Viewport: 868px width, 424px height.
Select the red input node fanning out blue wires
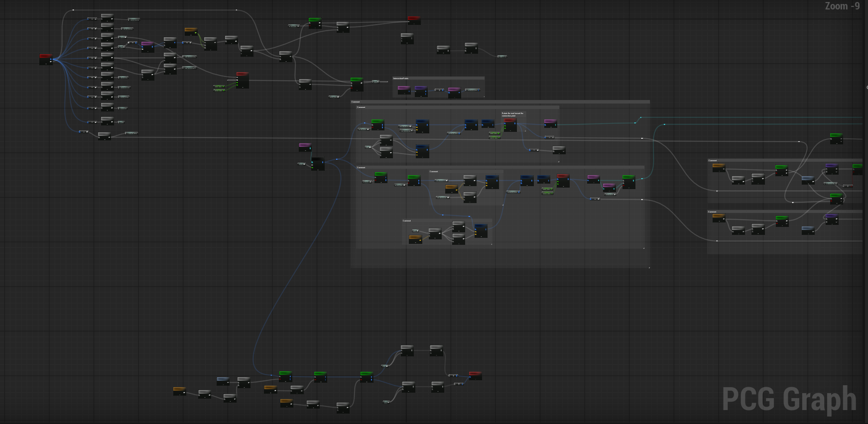46,59
